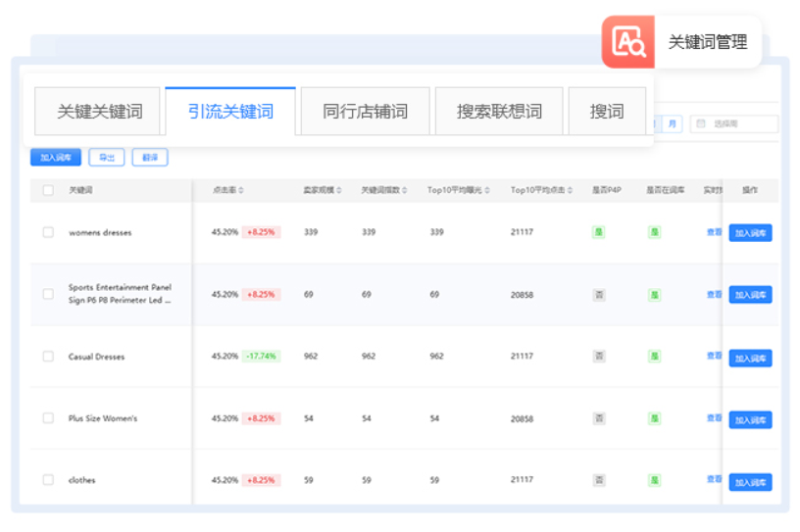Click the 操作 column header
The height and width of the screenshot is (532, 800).
[x=749, y=190]
